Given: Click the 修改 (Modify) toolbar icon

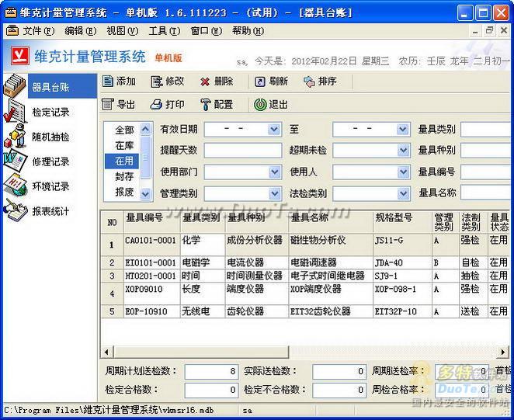Looking at the screenshot, I should [x=157, y=82].
